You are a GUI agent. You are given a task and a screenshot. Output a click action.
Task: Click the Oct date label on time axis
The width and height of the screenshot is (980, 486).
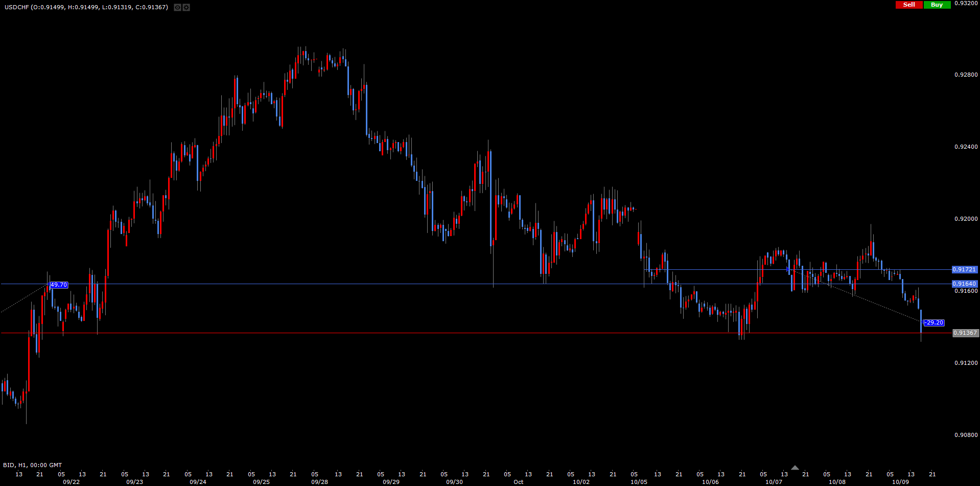pos(518,482)
